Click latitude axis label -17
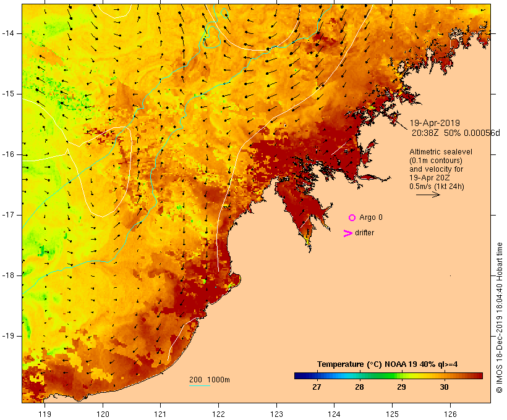Viewport: 507px width, 420px height. click(7, 215)
